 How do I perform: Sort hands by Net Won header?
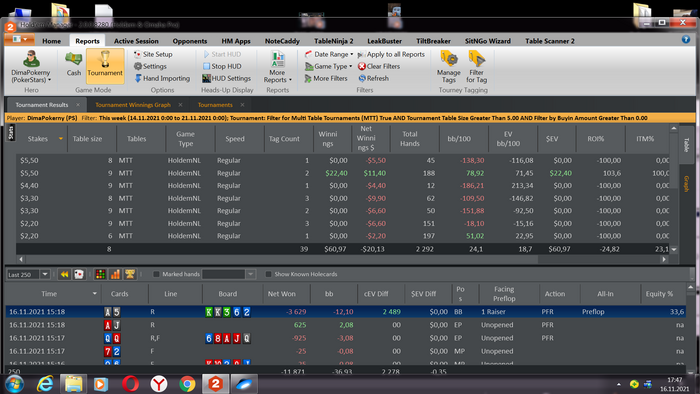pyautogui.click(x=286, y=294)
